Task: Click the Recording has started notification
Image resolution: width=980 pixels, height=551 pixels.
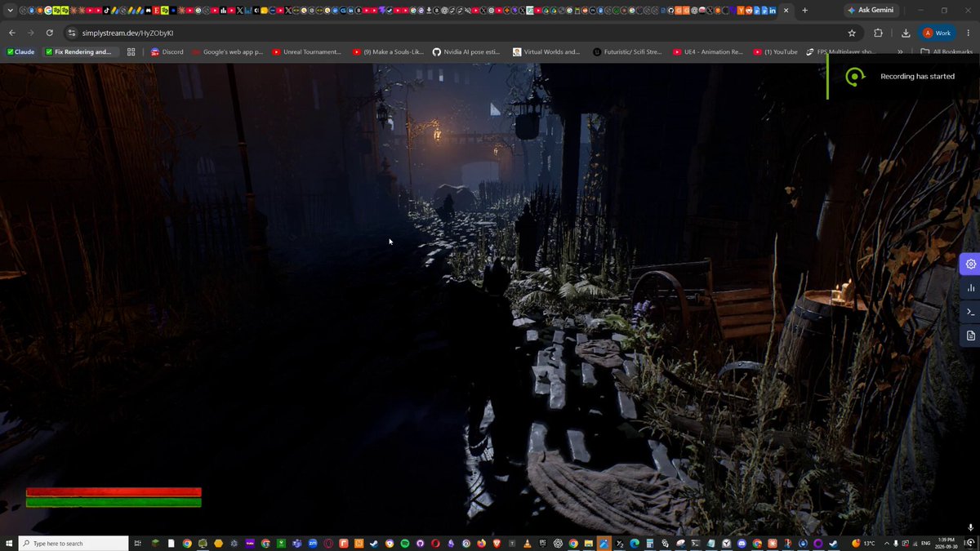Action: pos(903,77)
